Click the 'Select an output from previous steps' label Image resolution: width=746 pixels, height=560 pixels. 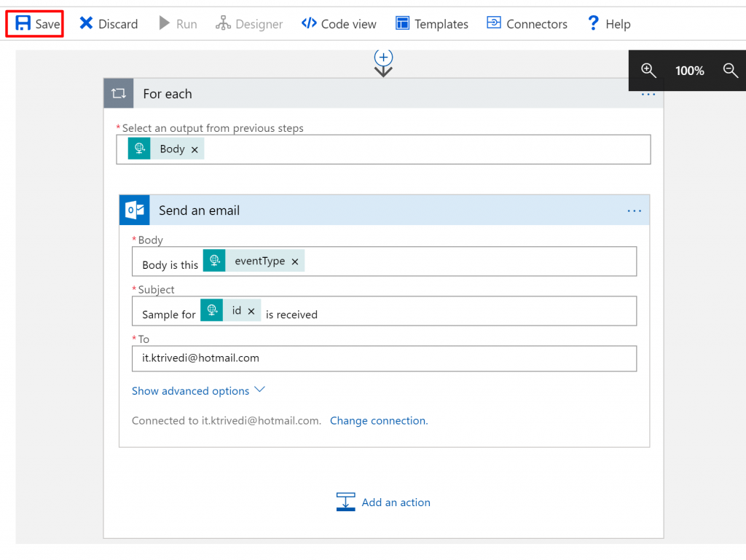(x=213, y=128)
